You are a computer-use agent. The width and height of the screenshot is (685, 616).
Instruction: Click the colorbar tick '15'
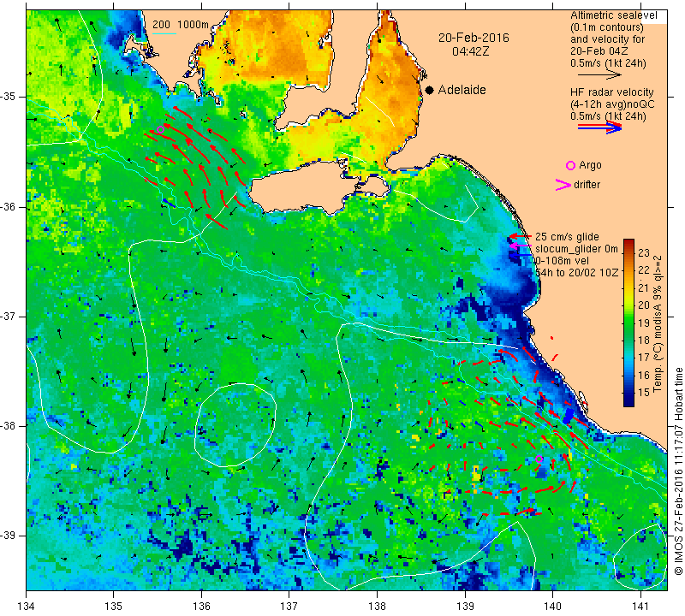644,393
